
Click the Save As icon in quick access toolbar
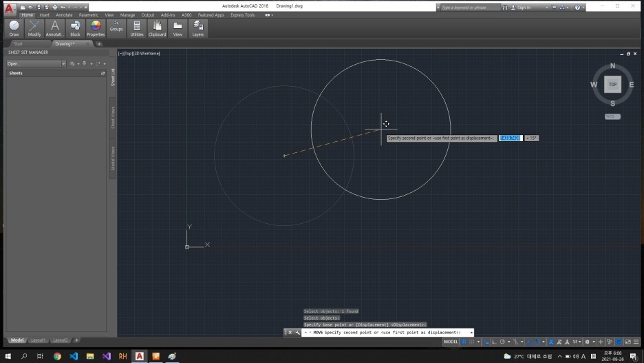point(46,7)
